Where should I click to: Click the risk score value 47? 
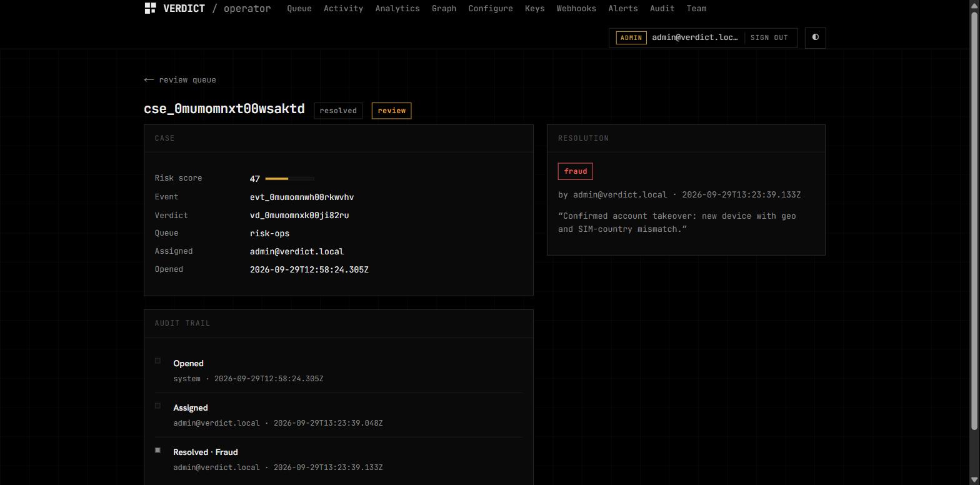255,179
